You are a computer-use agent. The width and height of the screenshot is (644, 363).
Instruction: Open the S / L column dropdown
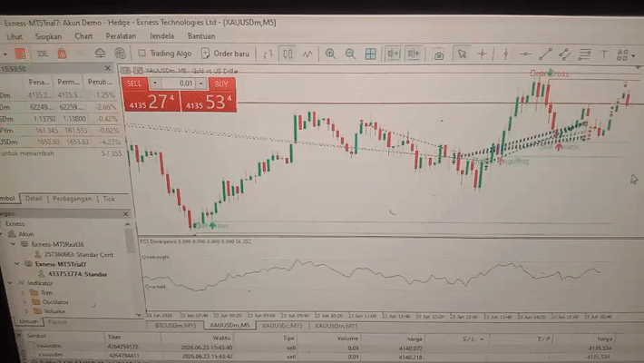click(x=482, y=339)
